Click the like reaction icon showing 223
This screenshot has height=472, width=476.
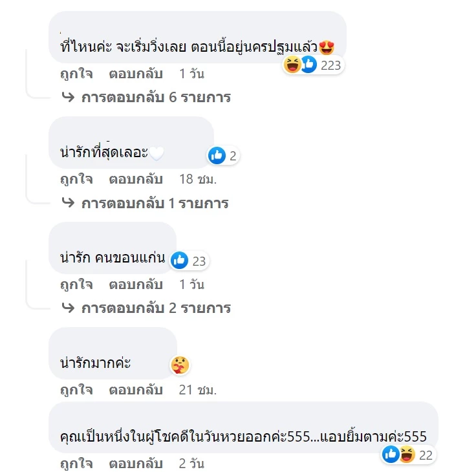[x=308, y=65]
